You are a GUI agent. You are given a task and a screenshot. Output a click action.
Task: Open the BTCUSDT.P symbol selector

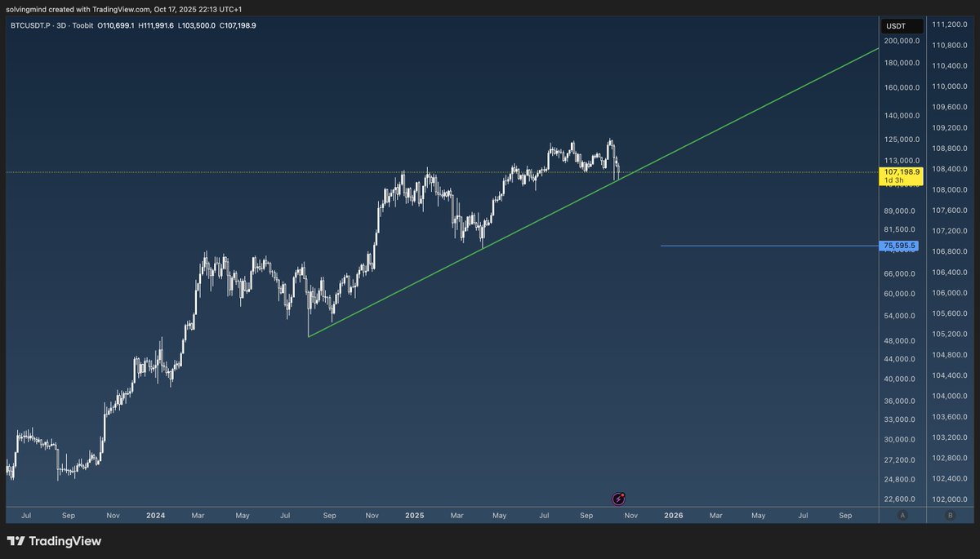pyautogui.click(x=30, y=25)
